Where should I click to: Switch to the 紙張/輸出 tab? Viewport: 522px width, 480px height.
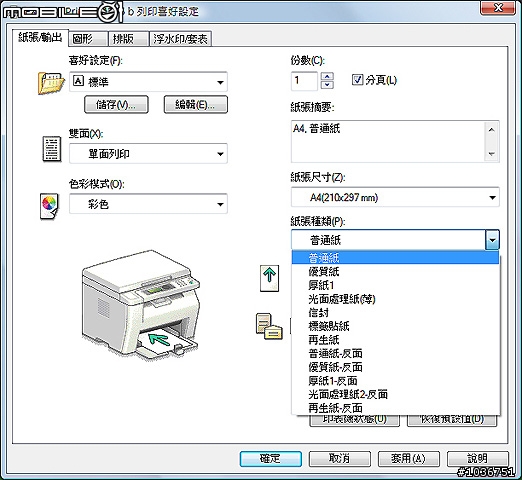coord(40,37)
